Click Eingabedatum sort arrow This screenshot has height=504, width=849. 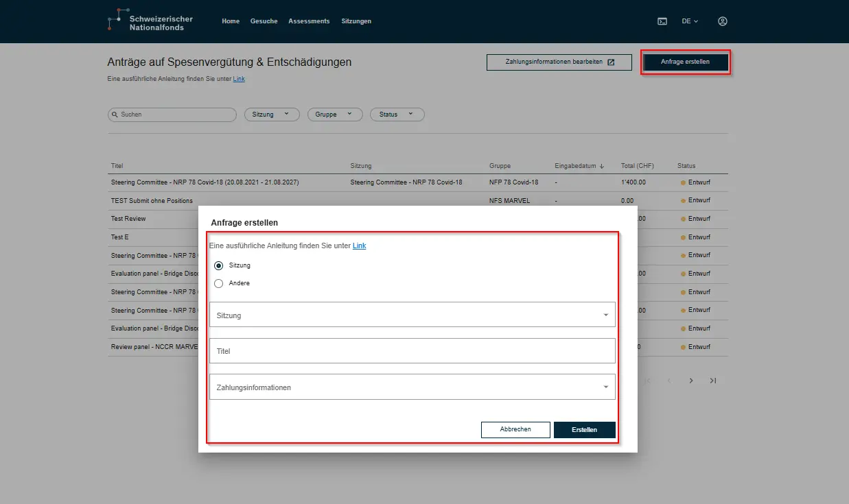pos(602,166)
